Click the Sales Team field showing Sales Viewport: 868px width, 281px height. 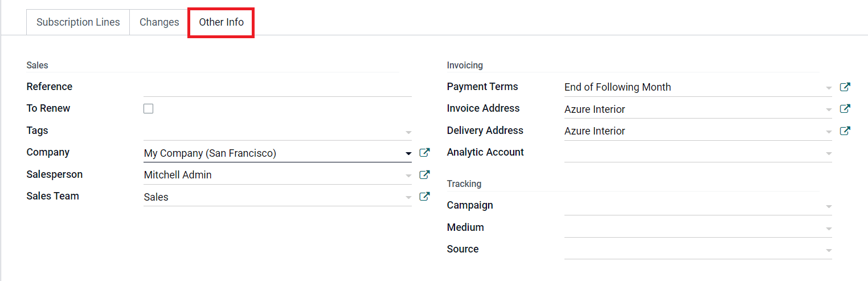click(x=277, y=197)
